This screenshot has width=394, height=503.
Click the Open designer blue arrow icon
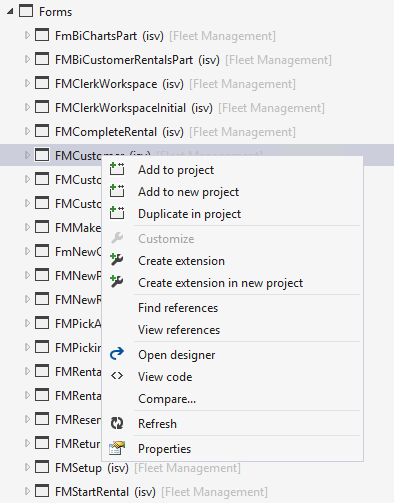[117, 354]
